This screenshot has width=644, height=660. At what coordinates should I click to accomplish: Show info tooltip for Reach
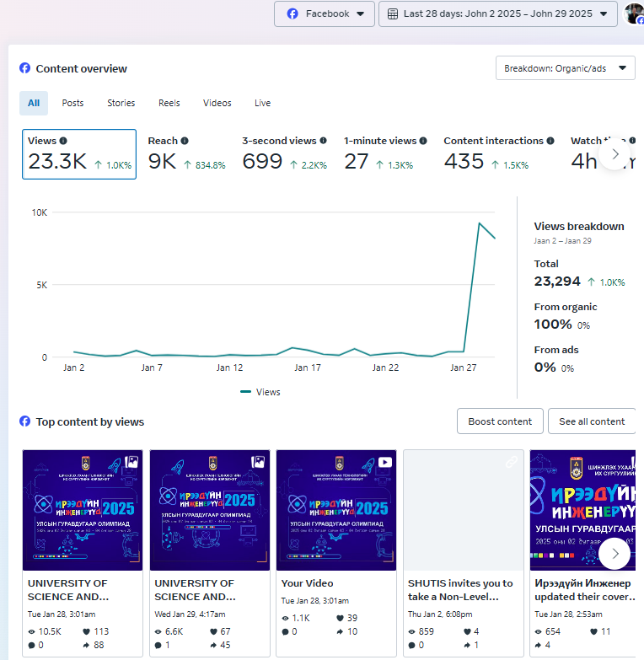tap(185, 141)
